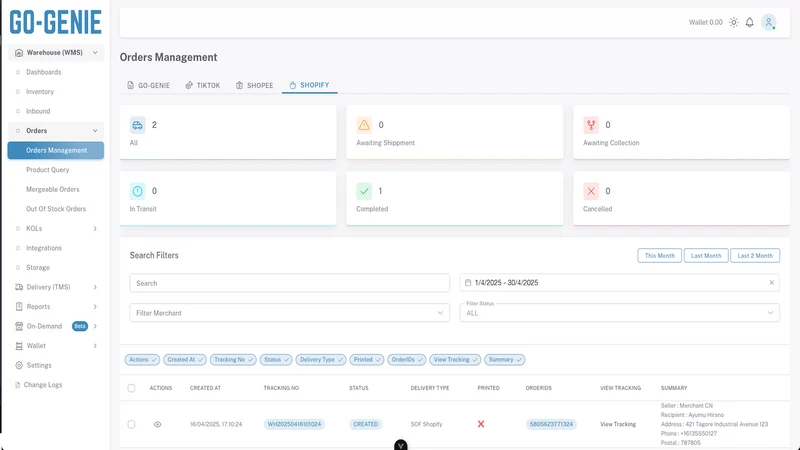Select all orders with header checkbox
Viewport: 800px width, 450px height.
point(132,388)
